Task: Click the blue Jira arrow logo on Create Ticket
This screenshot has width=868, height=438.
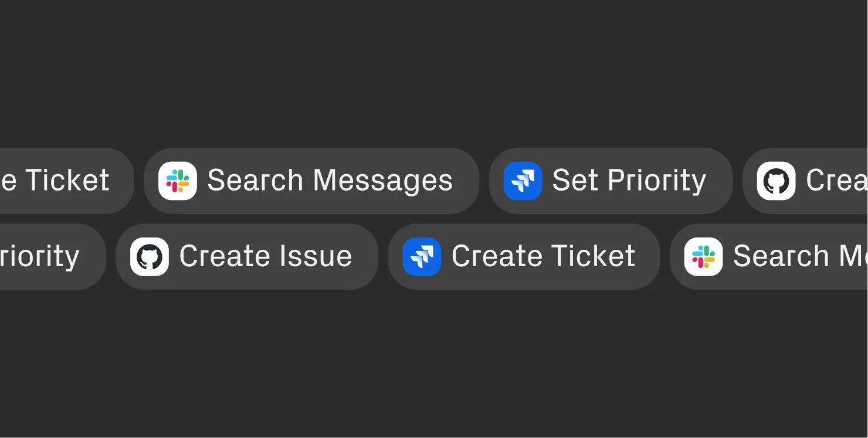Action: pyautogui.click(x=421, y=256)
